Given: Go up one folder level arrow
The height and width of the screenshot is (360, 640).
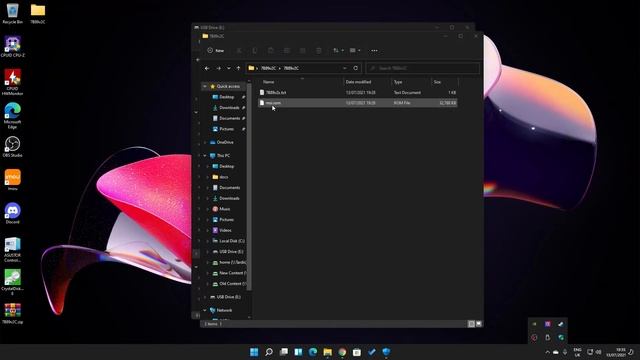Looking at the screenshot, I should [238, 68].
